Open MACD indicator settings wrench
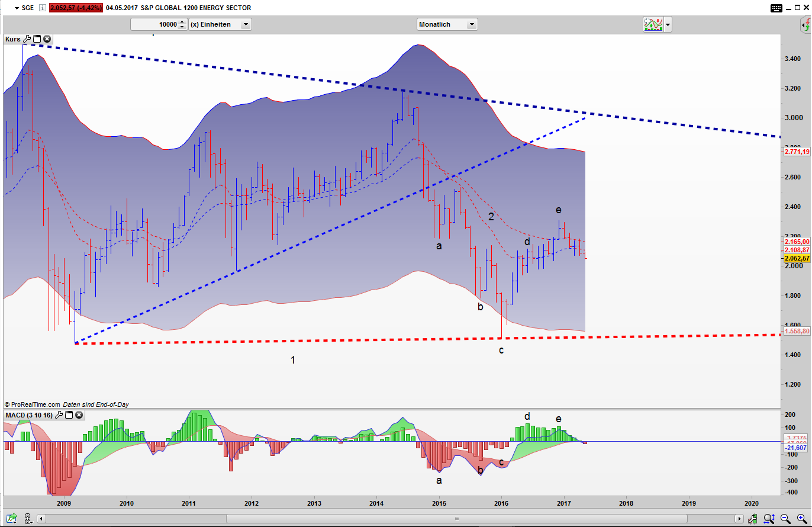This screenshot has height=527, width=812. click(x=59, y=415)
